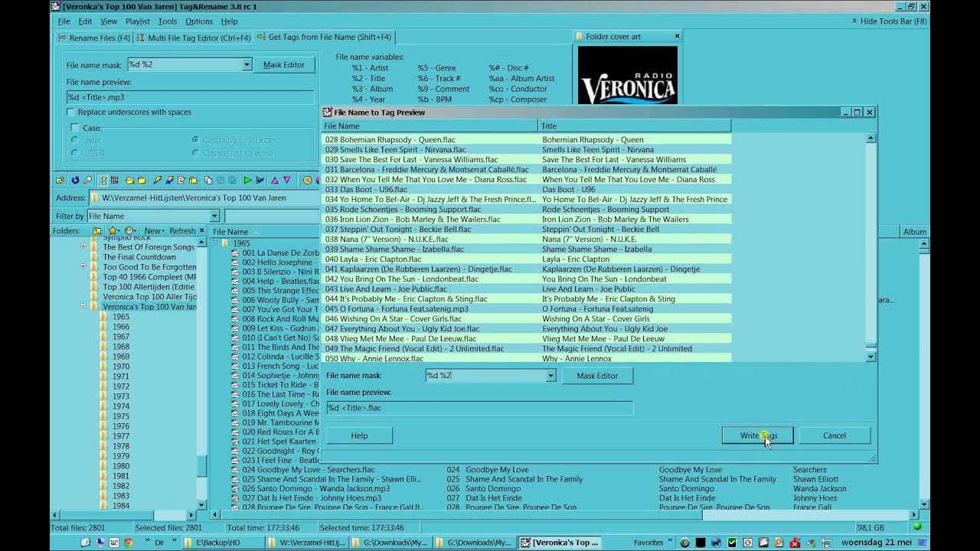Tick the Case checkbox

click(74, 128)
